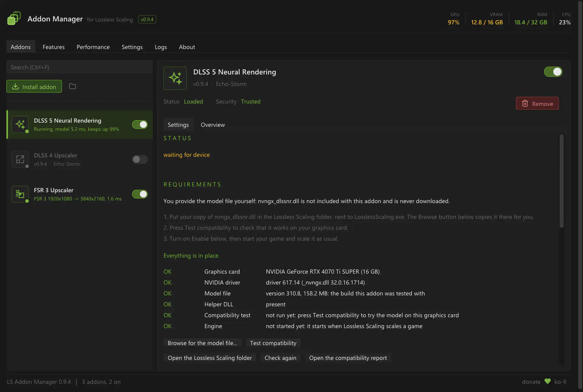Open the Performance tab

[x=93, y=47]
